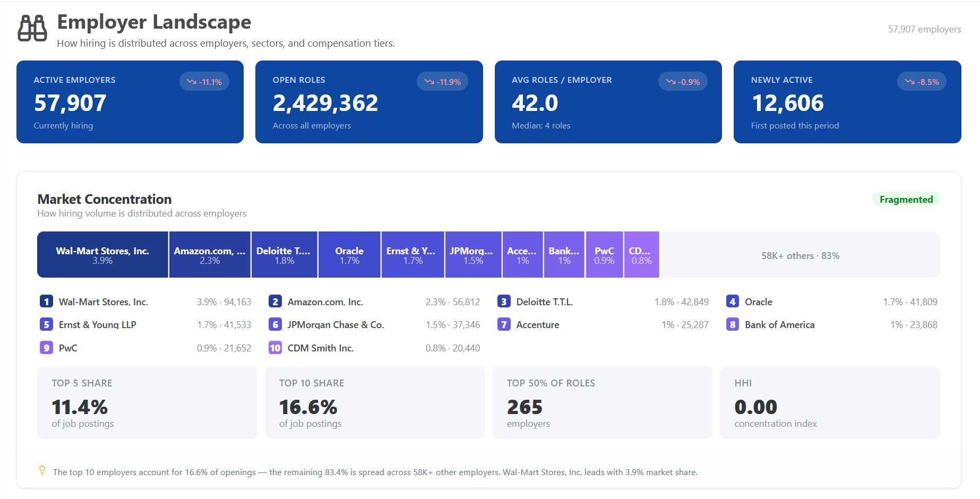Open the Avg Roles / Employer card
This screenshot has height=499, width=980.
[x=608, y=102]
